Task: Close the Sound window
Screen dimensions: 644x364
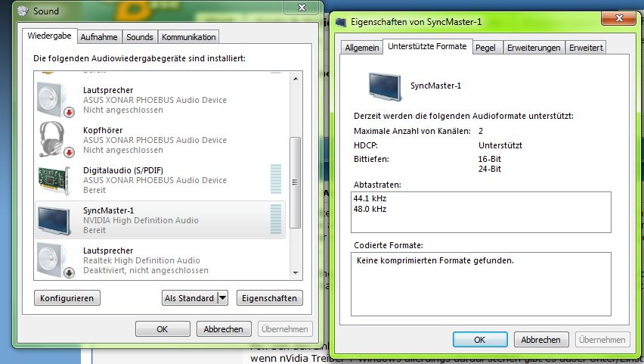Action: [x=302, y=8]
